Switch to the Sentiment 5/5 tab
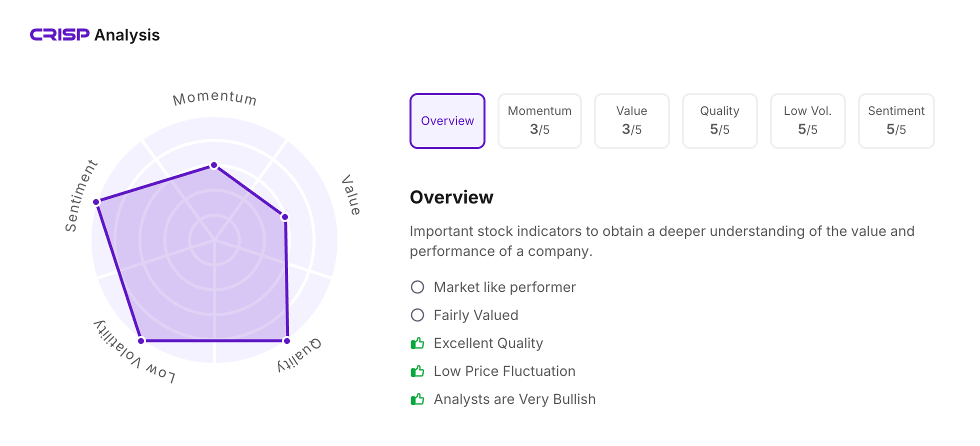The width and height of the screenshot is (980, 446). (x=896, y=121)
